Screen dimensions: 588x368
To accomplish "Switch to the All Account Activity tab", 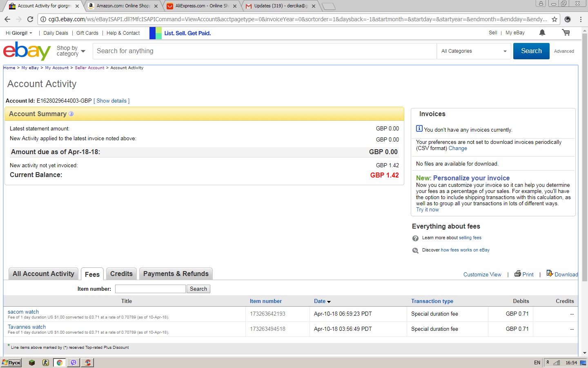I will (44, 274).
